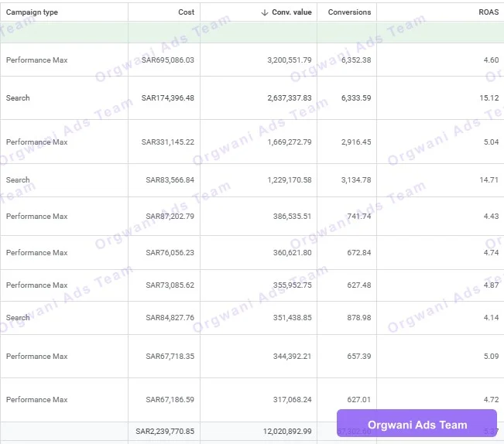Screen dimensions: 504x444
Task: Click the Cost column header
Action: [x=185, y=12]
